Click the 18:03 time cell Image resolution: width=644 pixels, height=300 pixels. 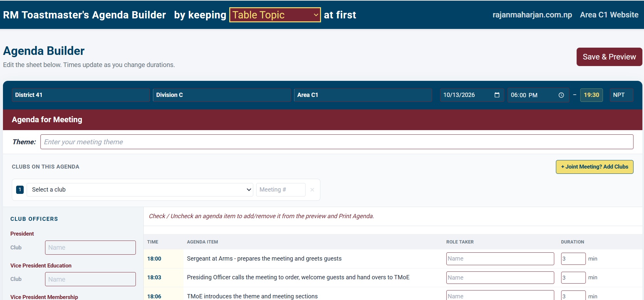tap(154, 277)
